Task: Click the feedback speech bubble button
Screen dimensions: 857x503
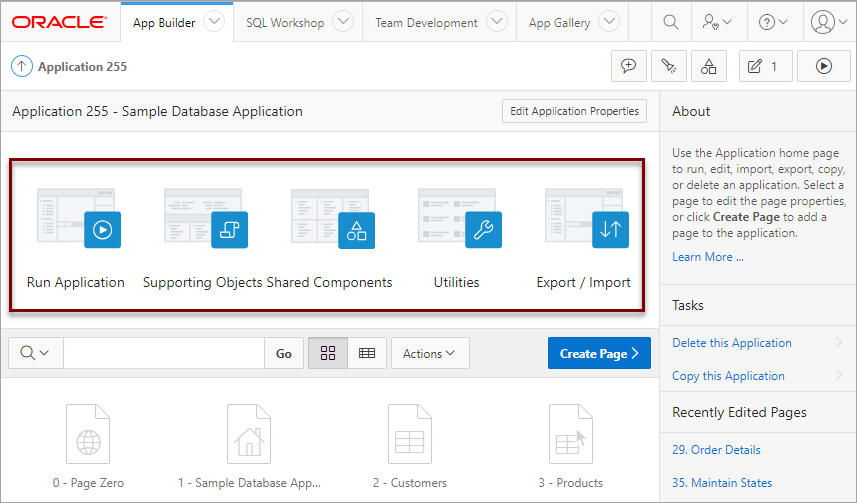Action: tap(629, 66)
